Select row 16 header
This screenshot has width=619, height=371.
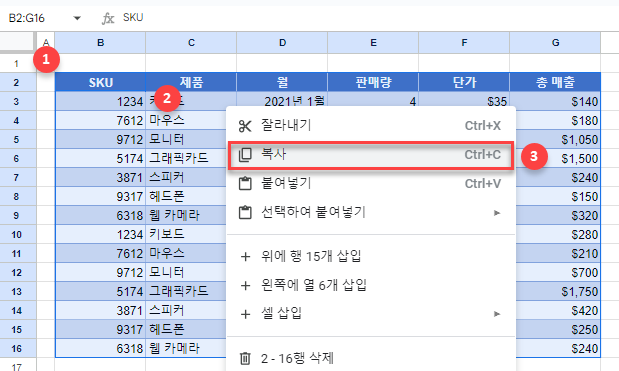click(17, 349)
